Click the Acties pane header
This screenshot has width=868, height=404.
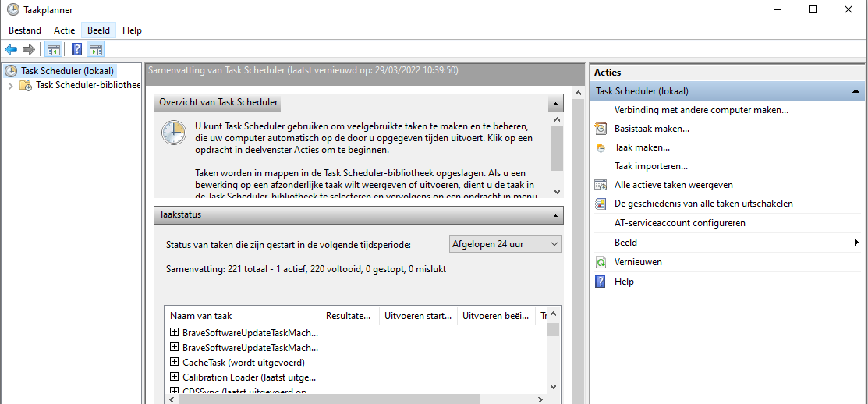[728, 73]
